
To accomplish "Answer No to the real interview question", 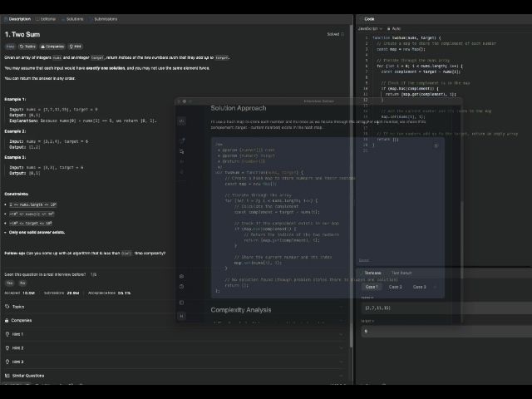I will click(22, 283).
